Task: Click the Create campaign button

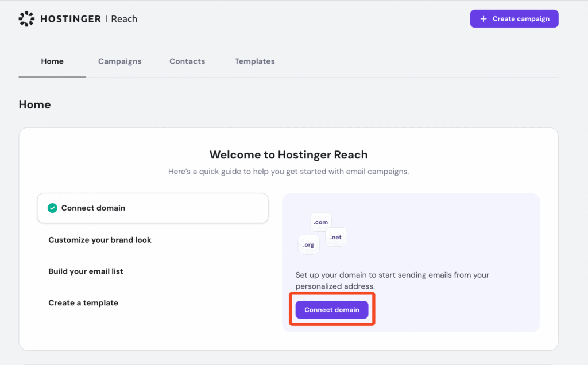Action: pyautogui.click(x=514, y=18)
